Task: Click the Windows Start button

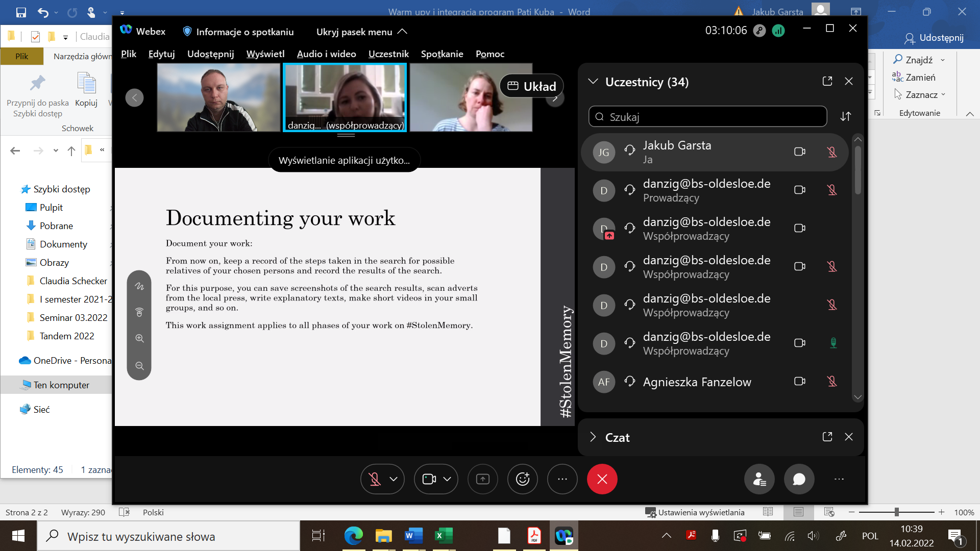Action: [x=18, y=536]
